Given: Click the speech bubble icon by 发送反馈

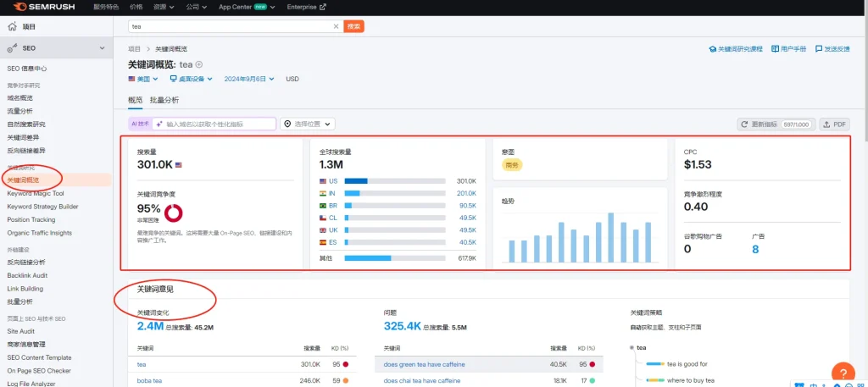Looking at the screenshot, I should pyautogui.click(x=819, y=48).
